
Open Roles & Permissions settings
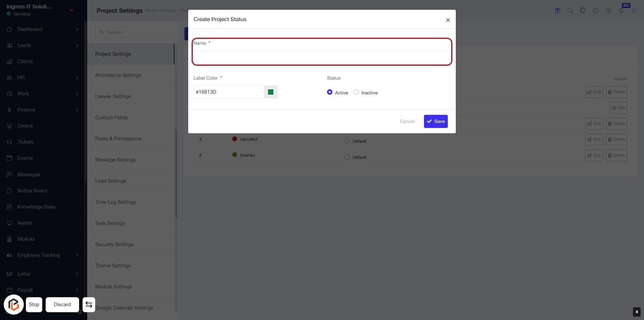[x=118, y=139]
